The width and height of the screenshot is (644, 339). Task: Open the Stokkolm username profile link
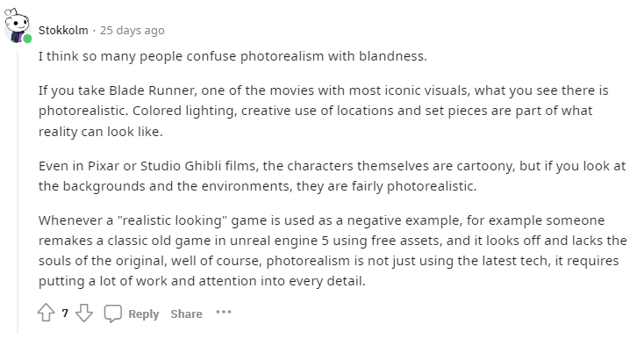[x=63, y=31]
